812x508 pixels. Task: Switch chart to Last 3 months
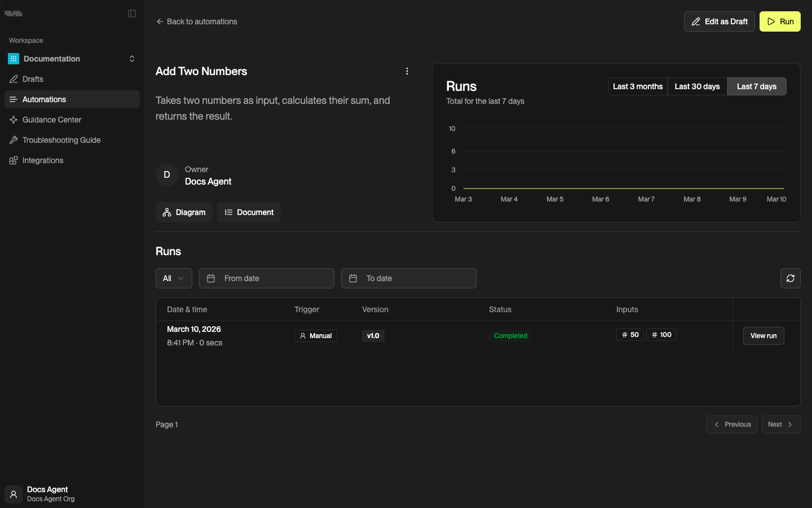(637, 86)
